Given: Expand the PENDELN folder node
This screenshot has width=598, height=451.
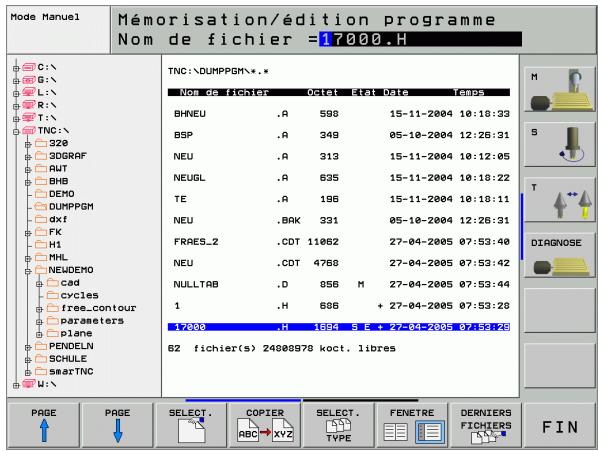Looking at the screenshot, I should 28,347.
